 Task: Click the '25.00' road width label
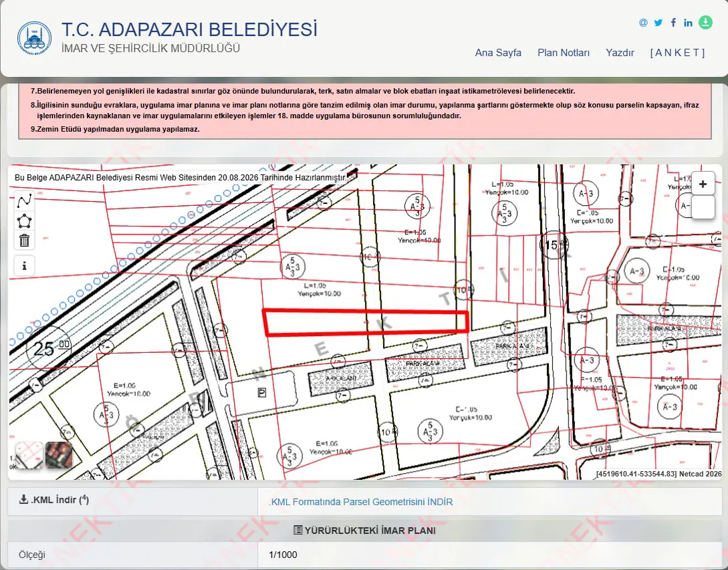(x=49, y=347)
